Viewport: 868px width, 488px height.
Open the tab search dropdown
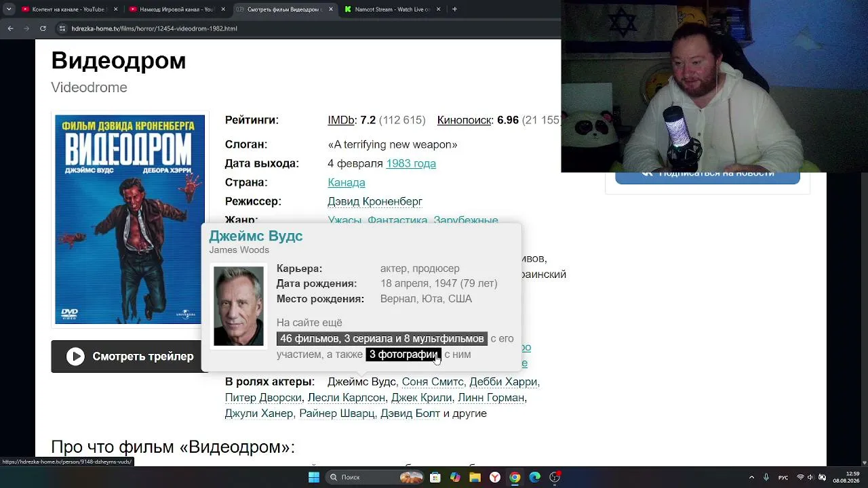coord(8,9)
